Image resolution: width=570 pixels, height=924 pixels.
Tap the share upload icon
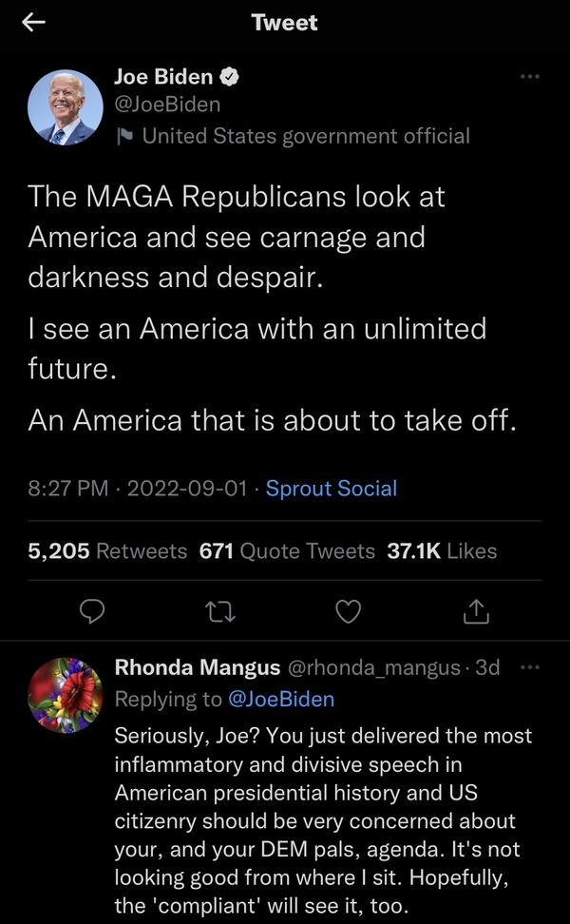(x=476, y=613)
